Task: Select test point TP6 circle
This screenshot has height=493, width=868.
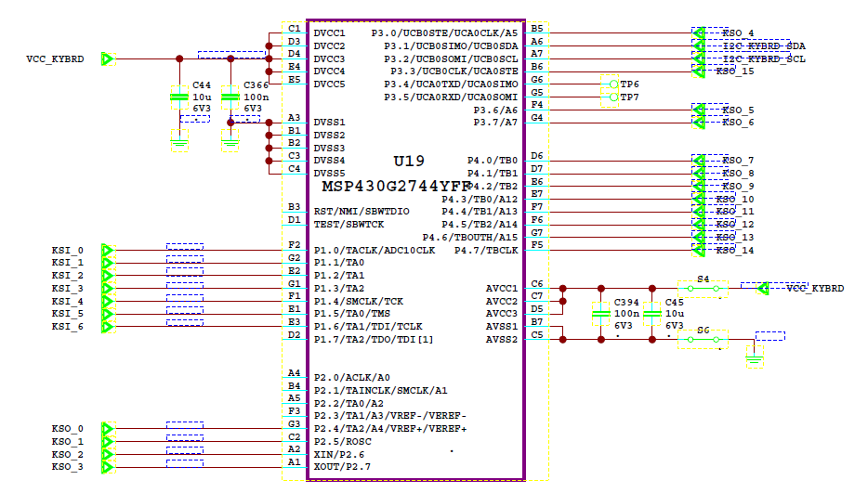Action: coord(613,84)
